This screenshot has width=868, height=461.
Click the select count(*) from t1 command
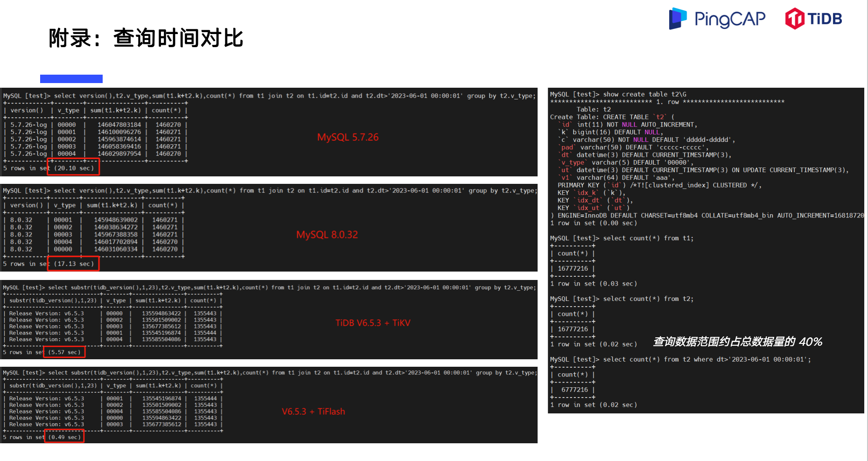648,238
